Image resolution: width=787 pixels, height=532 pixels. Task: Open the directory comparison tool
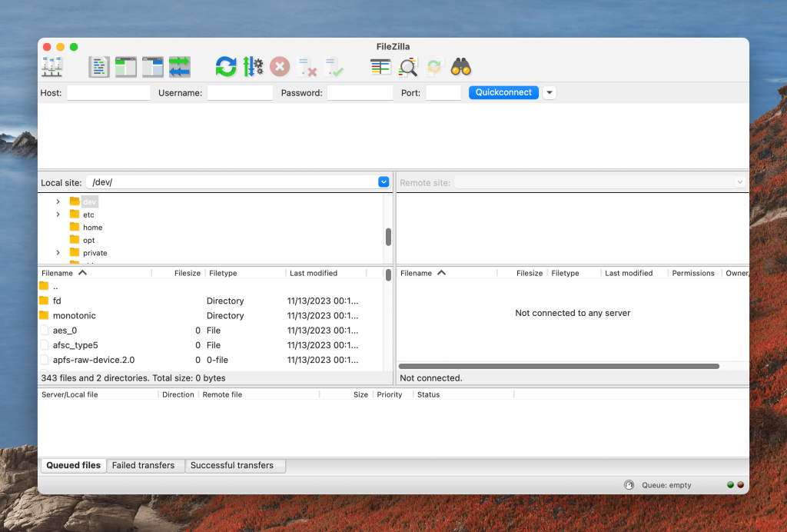point(407,67)
